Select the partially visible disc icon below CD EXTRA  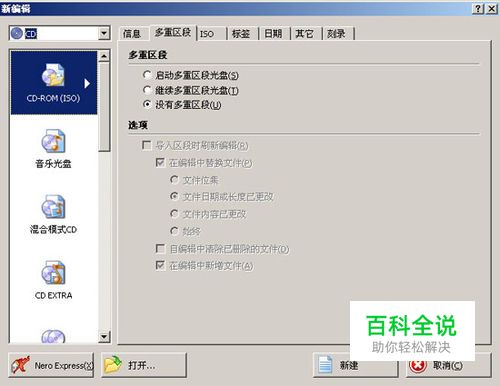pos(53,336)
